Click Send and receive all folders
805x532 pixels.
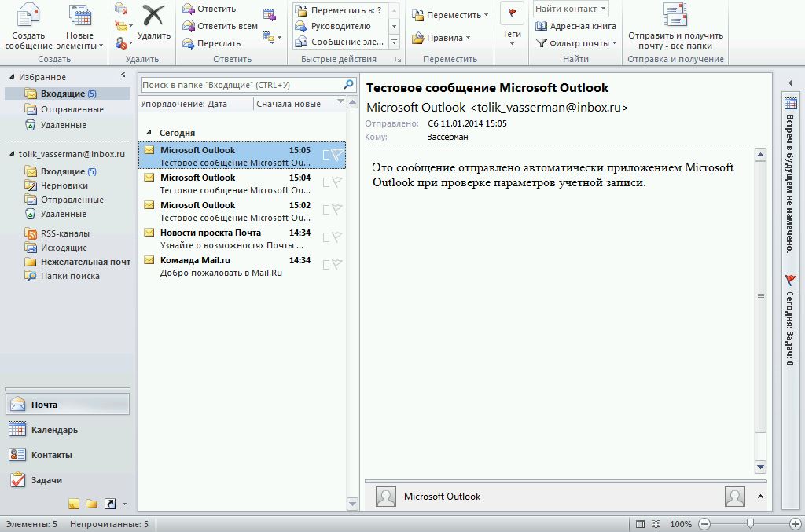675,27
